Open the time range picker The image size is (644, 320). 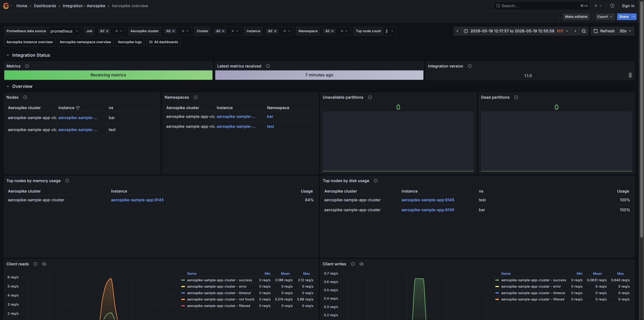tap(516, 31)
